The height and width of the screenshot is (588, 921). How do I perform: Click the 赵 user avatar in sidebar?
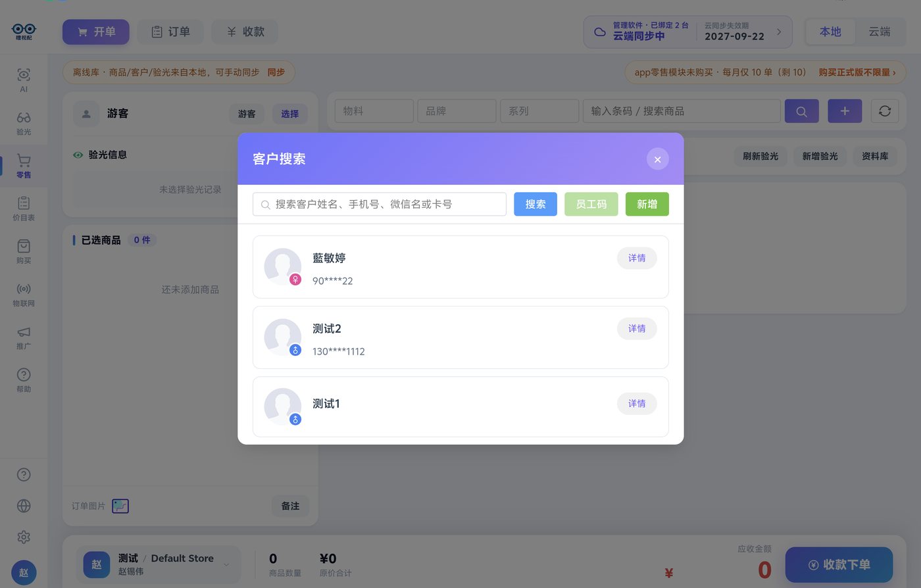click(x=24, y=572)
